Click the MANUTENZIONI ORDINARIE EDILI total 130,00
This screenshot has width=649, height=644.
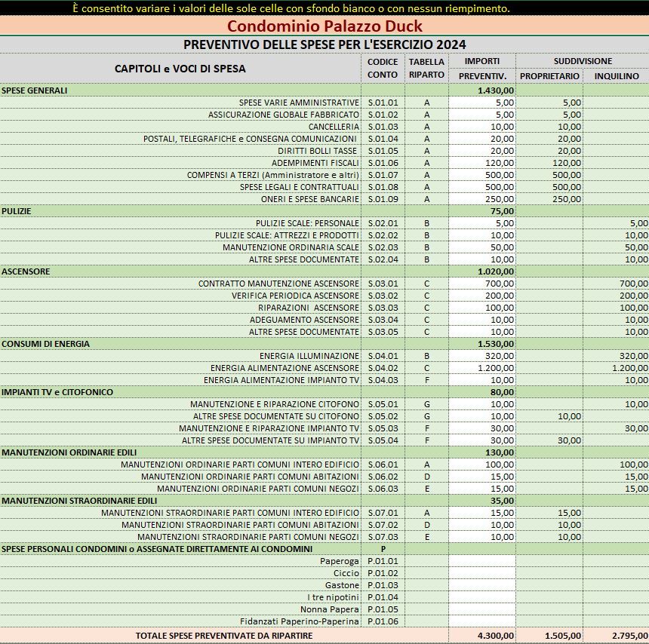tap(482, 452)
